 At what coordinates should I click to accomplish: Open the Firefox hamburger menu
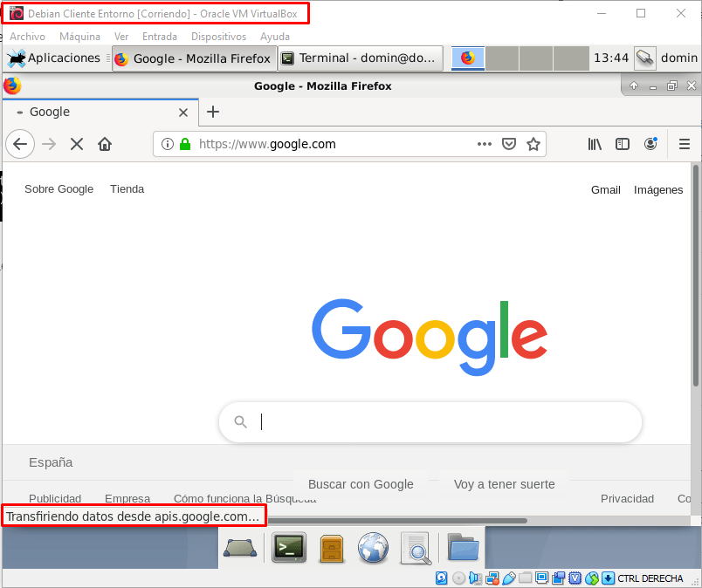point(685,145)
